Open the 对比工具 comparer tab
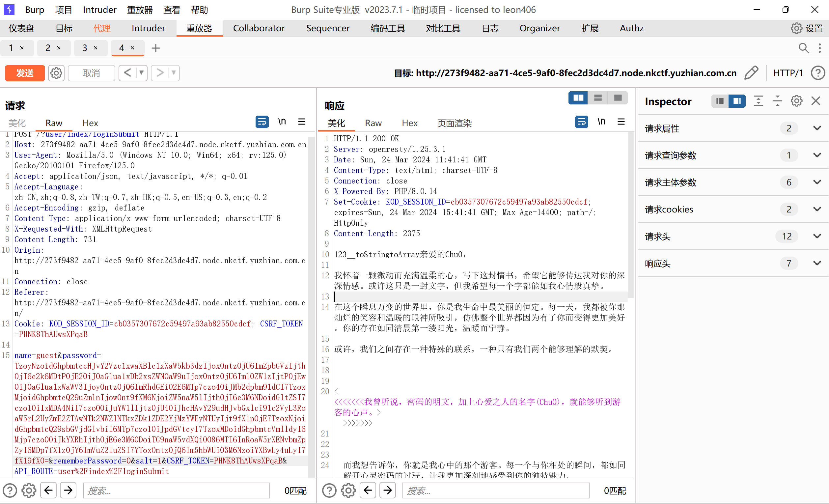 coord(443,28)
